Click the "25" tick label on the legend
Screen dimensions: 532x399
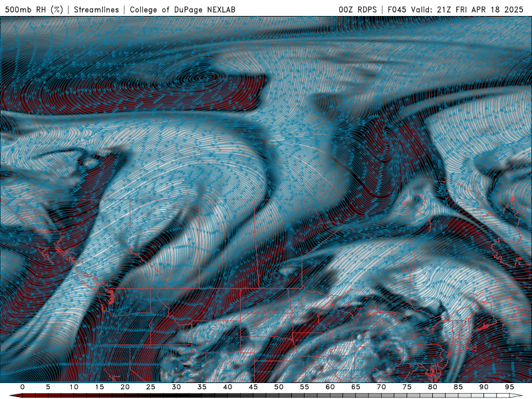(x=151, y=387)
